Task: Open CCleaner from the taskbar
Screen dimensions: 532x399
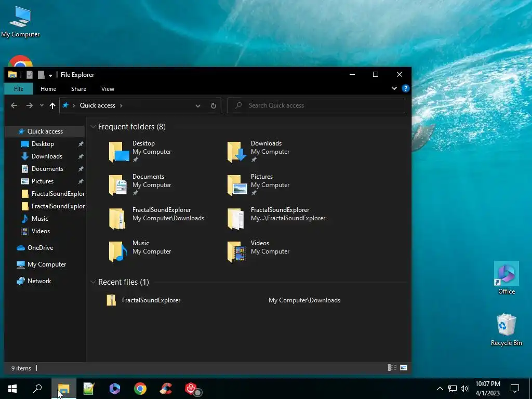Action: point(166,389)
